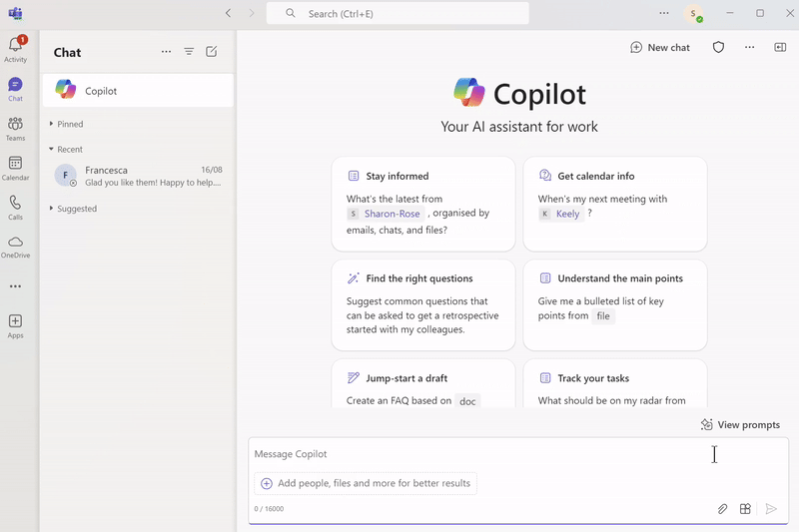Image resolution: width=799 pixels, height=532 pixels.
Task: Open the shield data protection icon
Action: pos(718,47)
